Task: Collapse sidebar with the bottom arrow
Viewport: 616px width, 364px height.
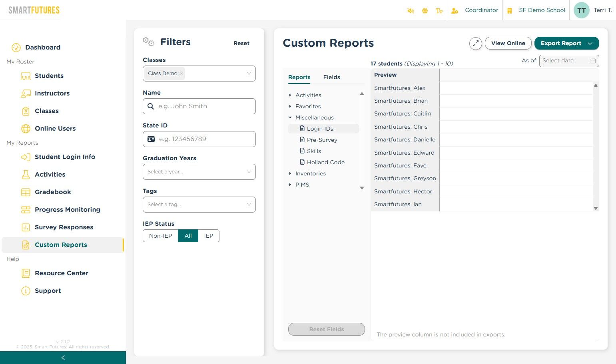Action: coord(63,358)
